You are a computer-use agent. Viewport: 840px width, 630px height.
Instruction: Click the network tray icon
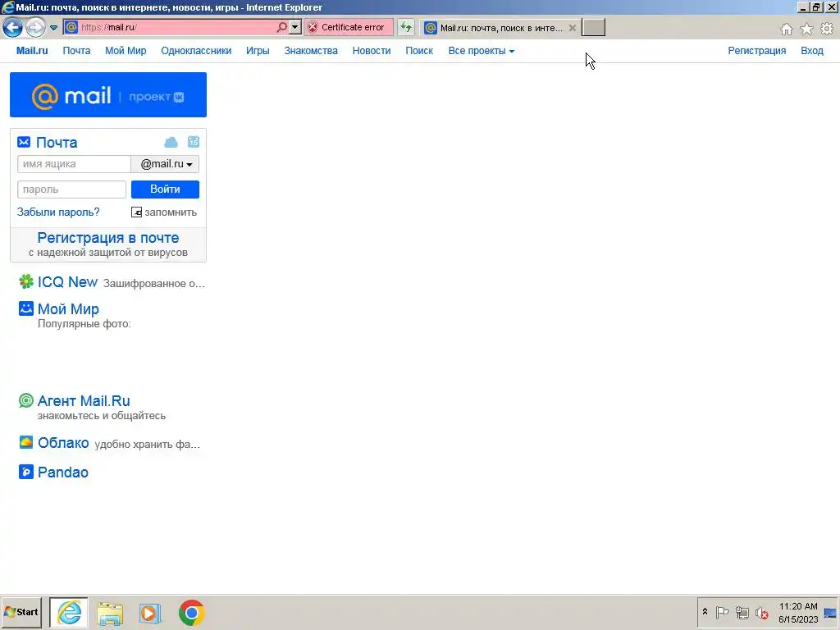742,612
